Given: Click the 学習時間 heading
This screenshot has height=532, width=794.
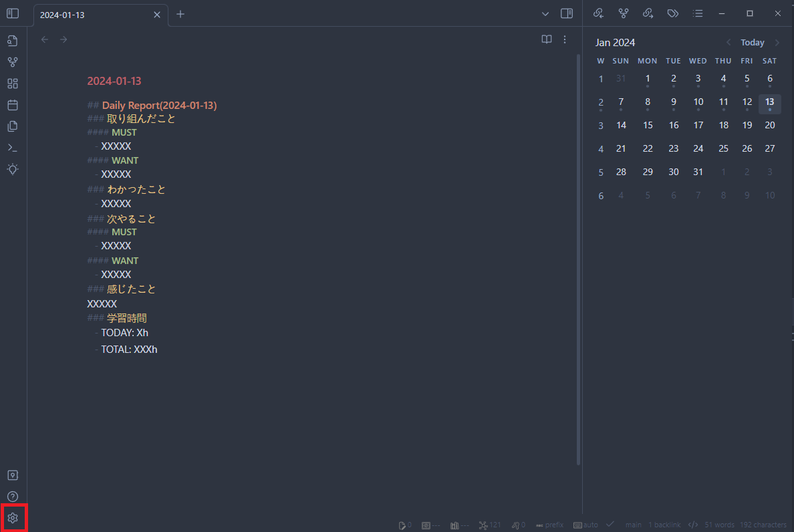Looking at the screenshot, I should (x=126, y=318).
